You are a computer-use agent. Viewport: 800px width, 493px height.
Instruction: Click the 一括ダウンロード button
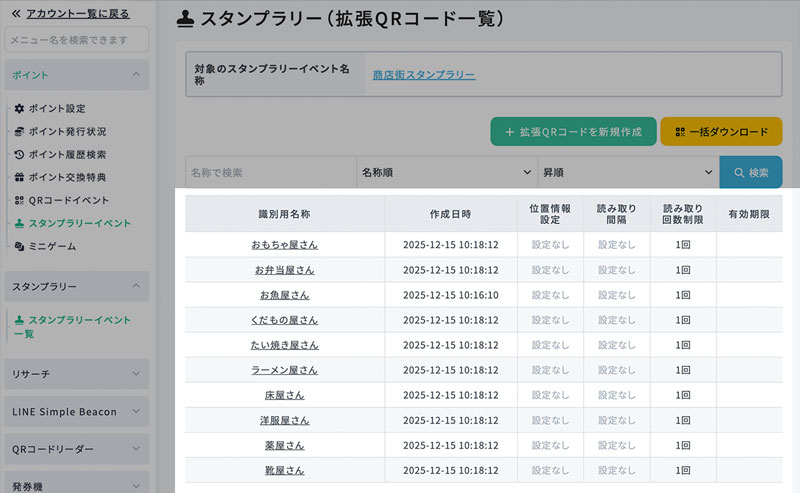(721, 132)
